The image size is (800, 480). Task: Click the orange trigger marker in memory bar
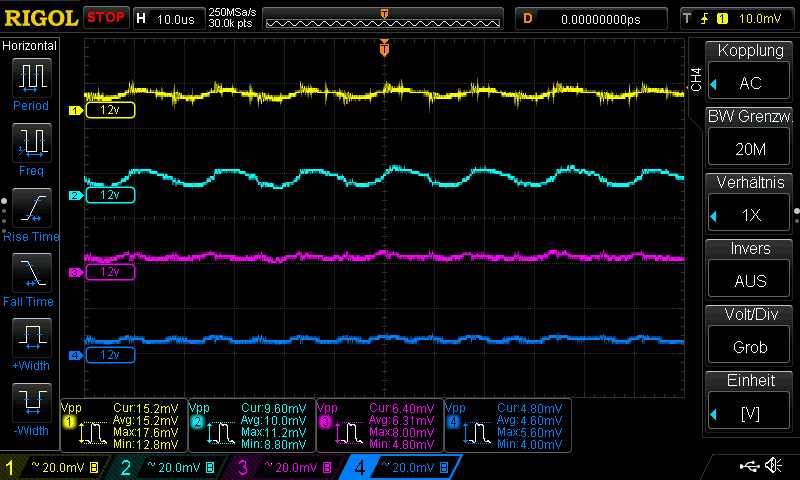click(x=384, y=14)
